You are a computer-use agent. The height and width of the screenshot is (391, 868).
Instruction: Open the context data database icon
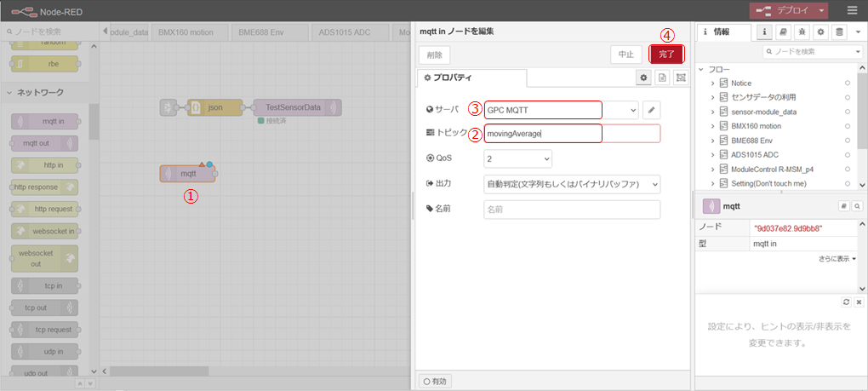pos(840,32)
